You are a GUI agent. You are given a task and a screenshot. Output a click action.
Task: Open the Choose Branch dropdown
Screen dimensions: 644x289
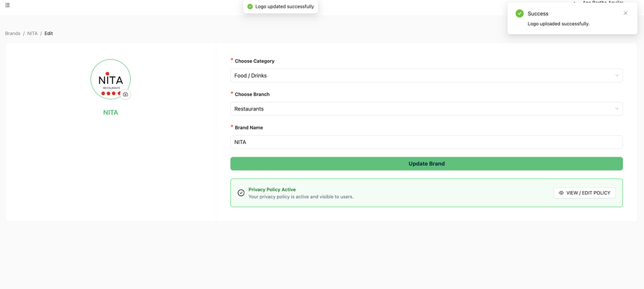[x=426, y=108]
